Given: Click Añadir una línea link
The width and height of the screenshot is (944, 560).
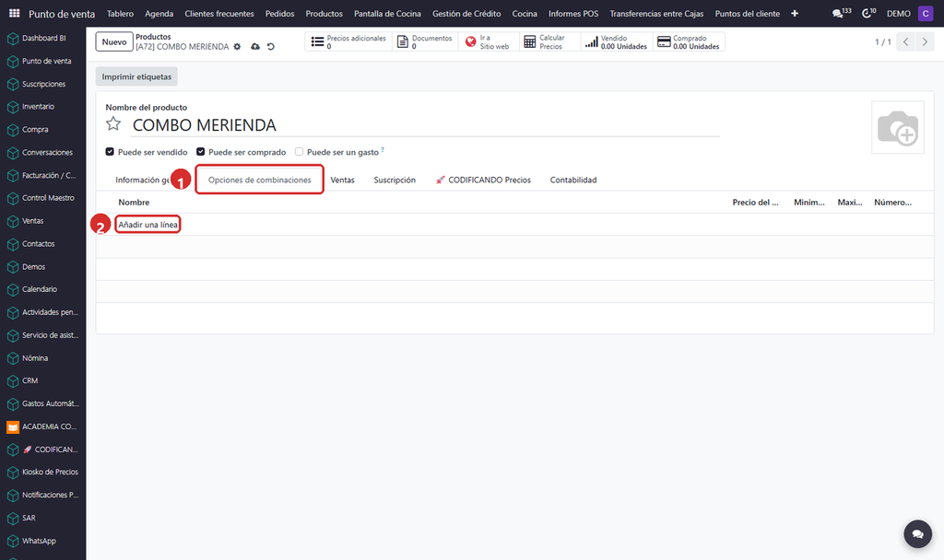Looking at the screenshot, I should [x=148, y=225].
